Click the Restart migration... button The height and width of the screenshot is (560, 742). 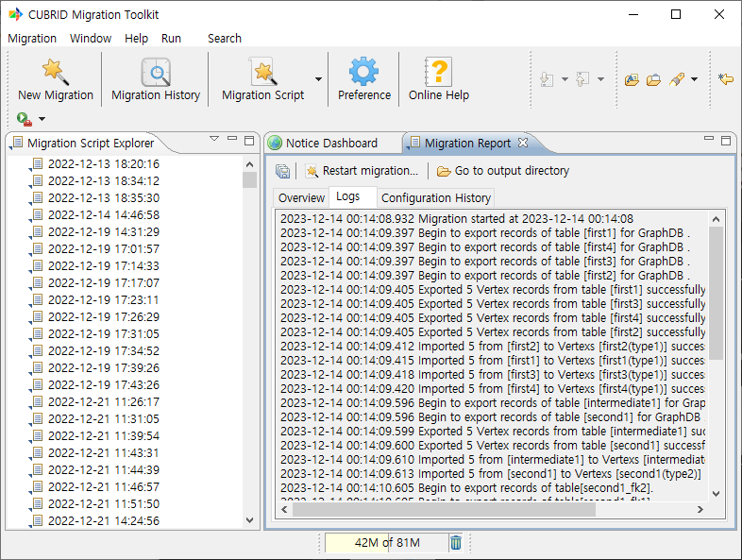point(363,171)
